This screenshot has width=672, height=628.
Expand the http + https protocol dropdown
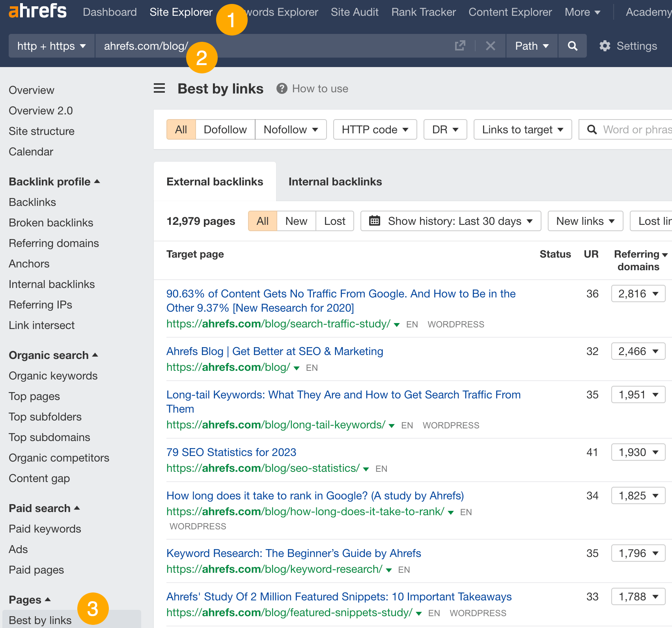[x=51, y=46]
